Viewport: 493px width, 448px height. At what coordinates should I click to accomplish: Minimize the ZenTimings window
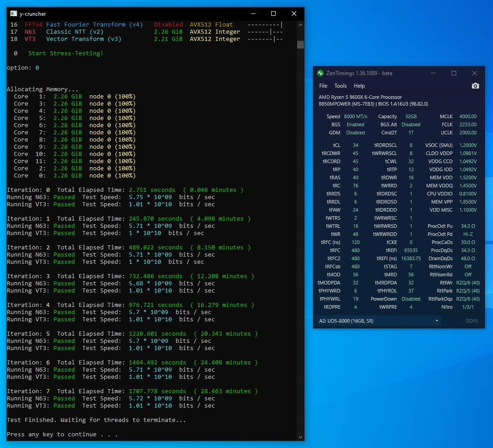[433, 73]
